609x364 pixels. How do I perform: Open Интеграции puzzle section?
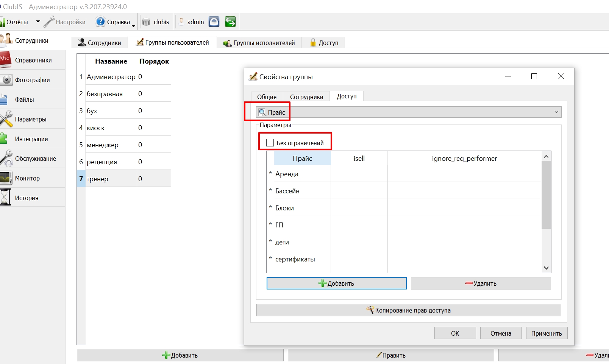[x=32, y=139]
